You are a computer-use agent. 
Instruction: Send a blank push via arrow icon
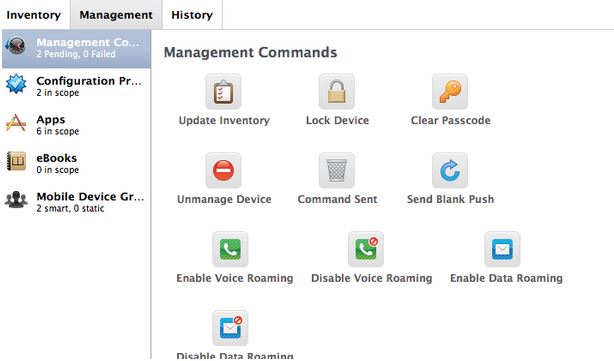point(450,171)
